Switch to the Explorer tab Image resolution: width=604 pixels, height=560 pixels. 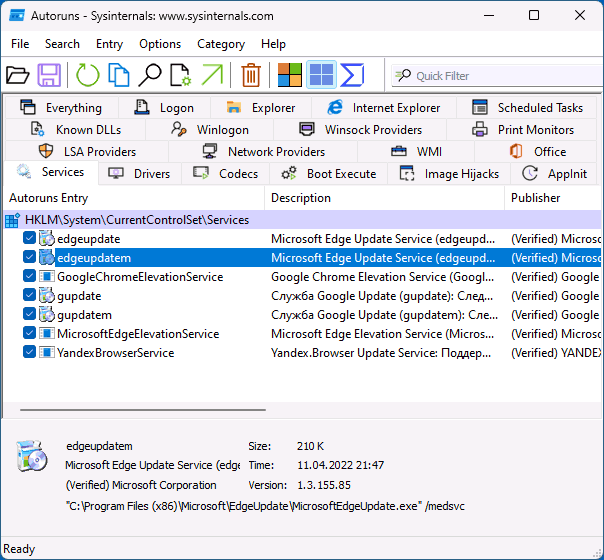pos(261,108)
